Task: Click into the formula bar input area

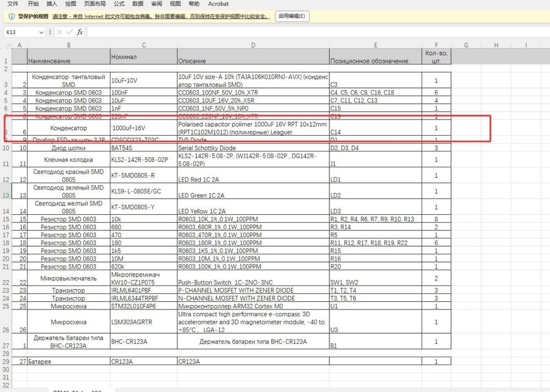Action: pyautogui.click(x=318, y=33)
